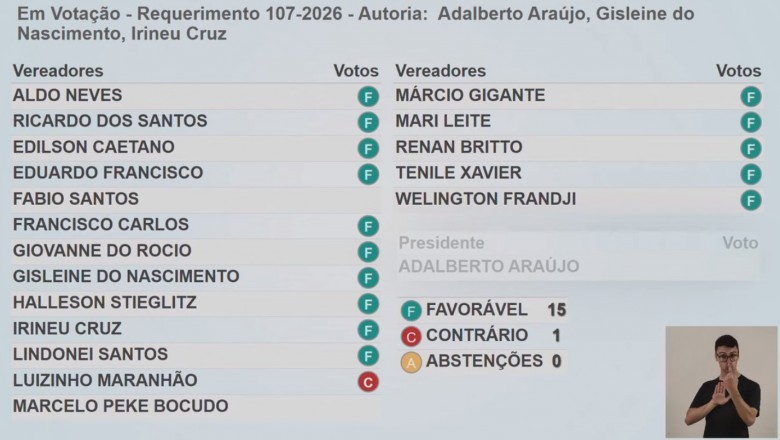Click the F icon next to Welington Frandji

[x=750, y=200]
